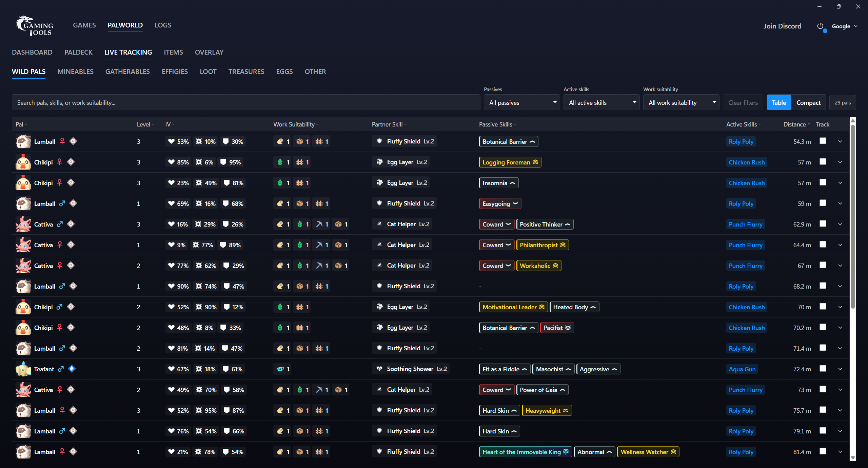Image resolution: width=868 pixels, height=468 pixels.
Task: Switch to the OVERLAY tab
Action: [x=209, y=52]
